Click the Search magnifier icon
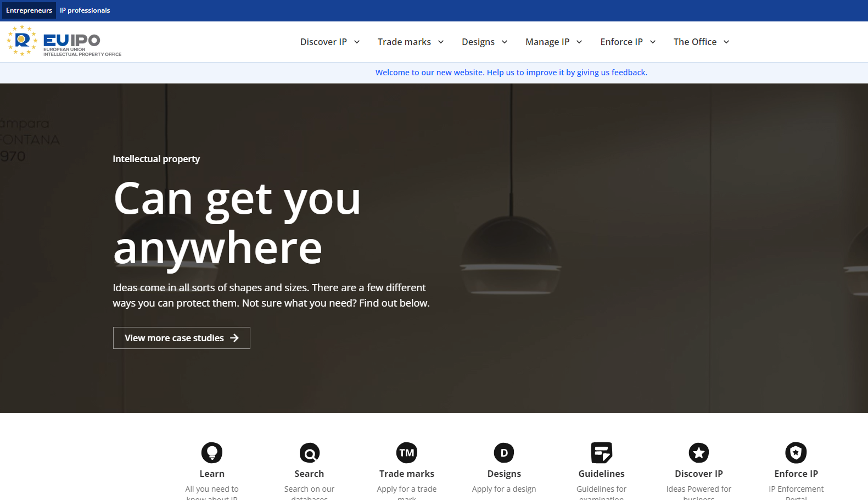Screen dimensions: 868x500 (x=309, y=453)
